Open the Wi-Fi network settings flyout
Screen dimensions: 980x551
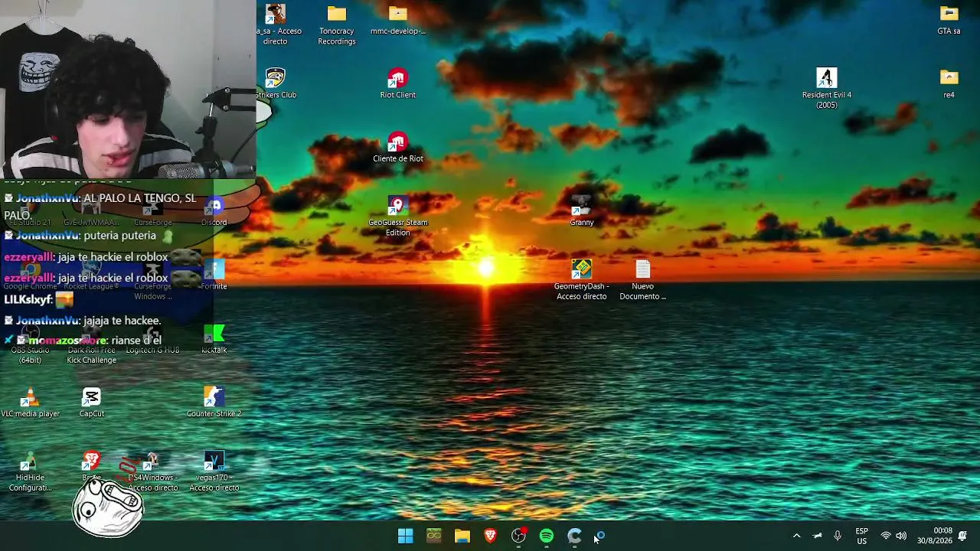click(886, 536)
